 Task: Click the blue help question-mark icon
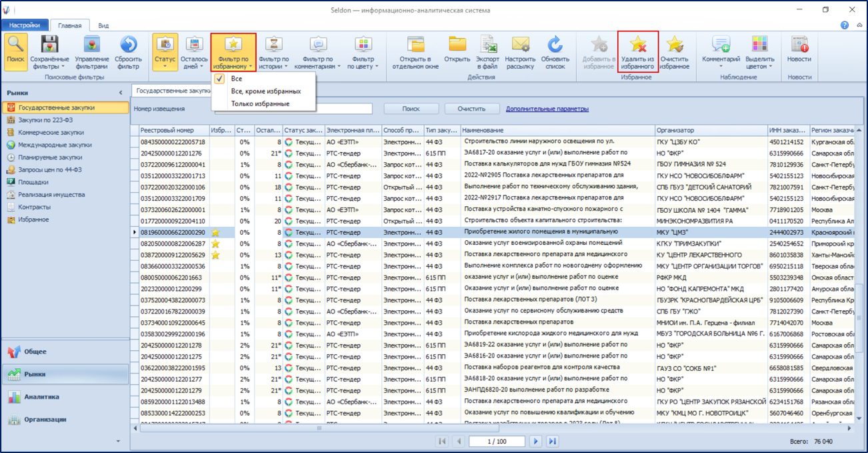(x=845, y=25)
